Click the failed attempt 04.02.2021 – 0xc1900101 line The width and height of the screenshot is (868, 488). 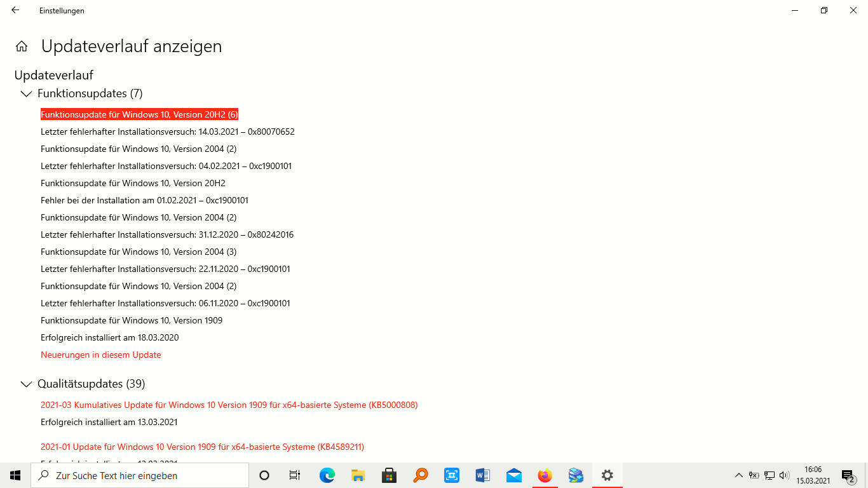(166, 166)
